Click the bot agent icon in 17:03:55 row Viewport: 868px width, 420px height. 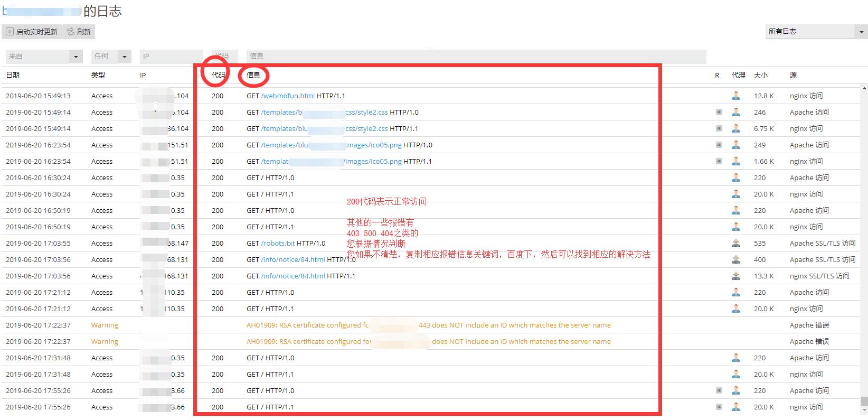point(736,243)
